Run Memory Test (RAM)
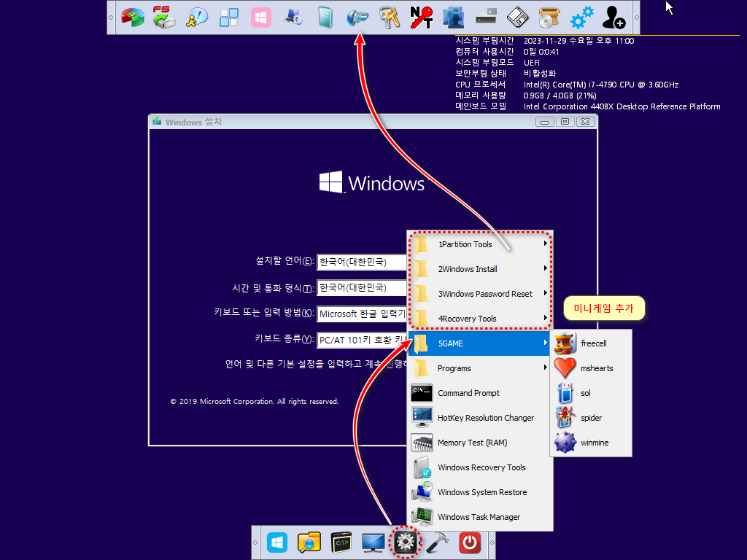Viewport: 747px width, 560px height. coord(480,443)
